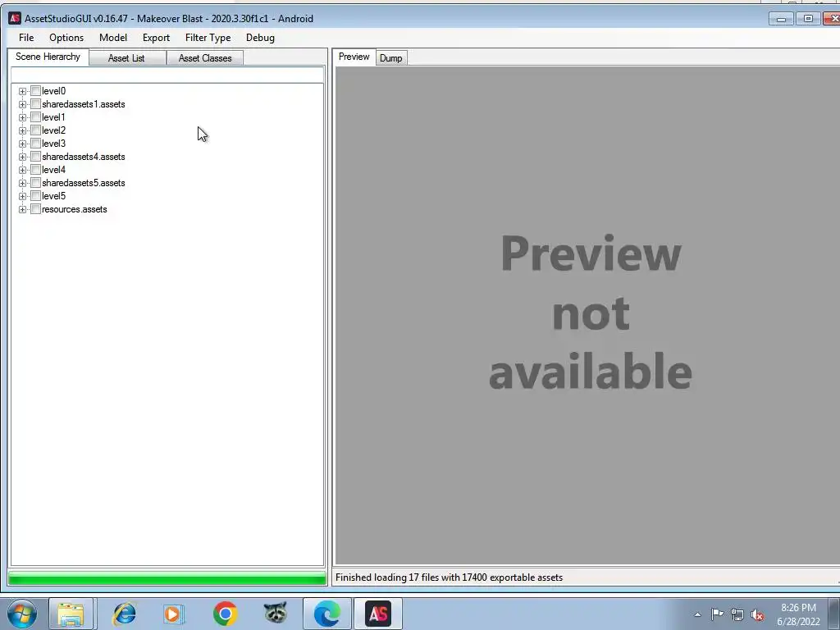
Task: Select the level5 tree label
Action: click(x=53, y=196)
